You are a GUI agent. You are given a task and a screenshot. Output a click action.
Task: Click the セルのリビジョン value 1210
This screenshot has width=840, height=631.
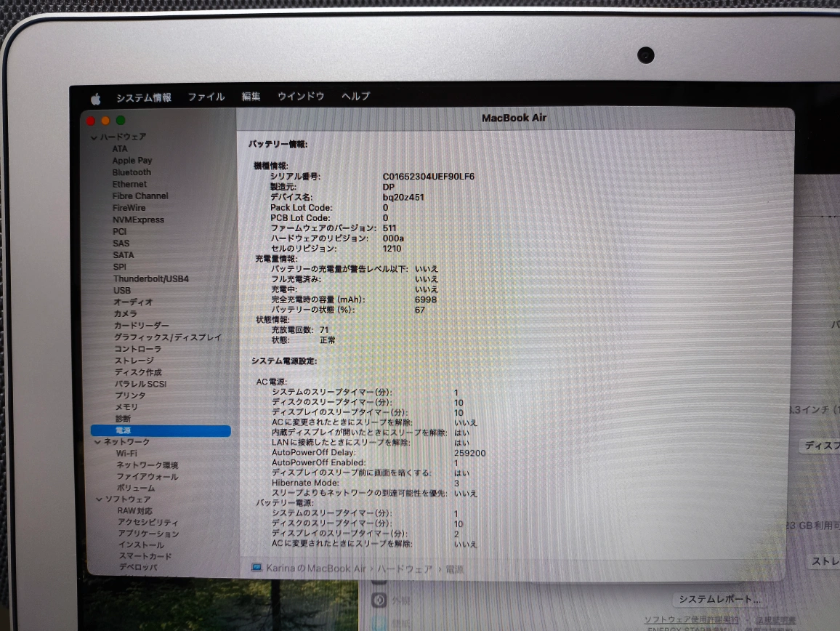click(x=392, y=249)
